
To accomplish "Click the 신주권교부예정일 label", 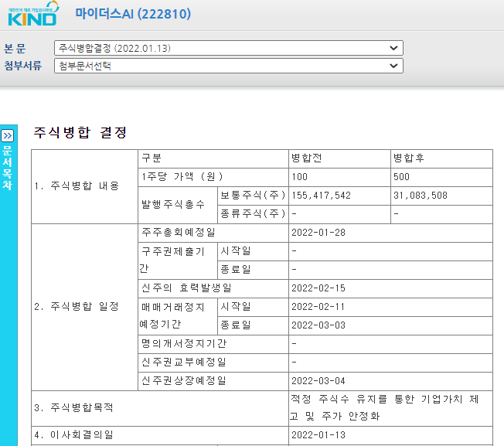I will click(x=184, y=363).
